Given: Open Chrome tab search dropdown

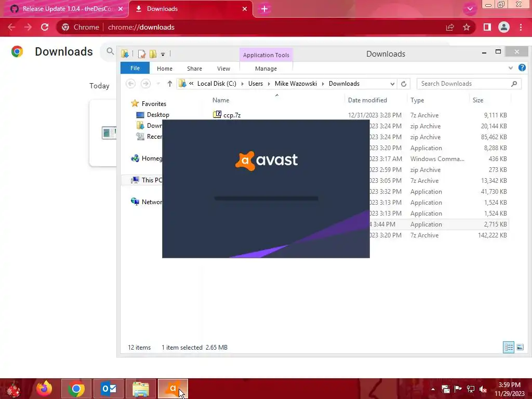Looking at the screenshot, I should point(470,9).
